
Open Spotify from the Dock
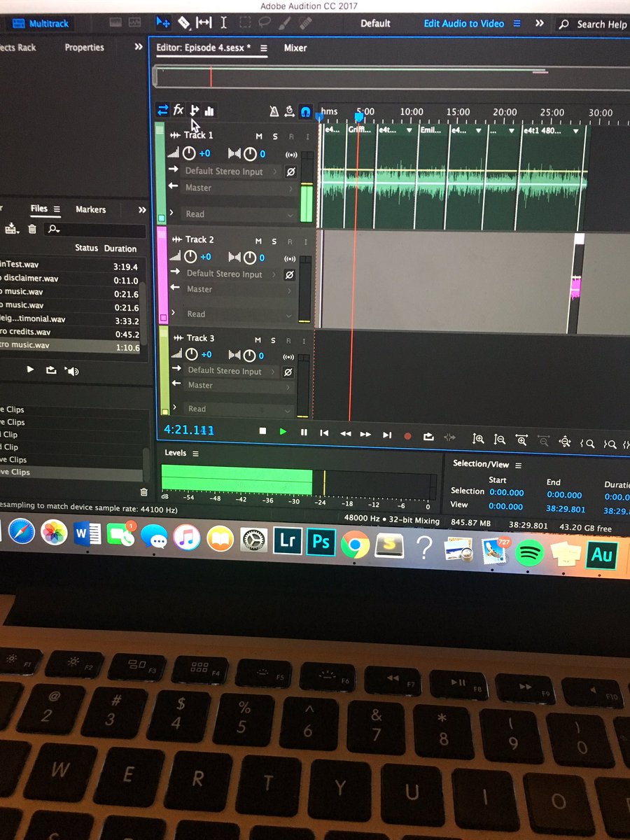530,552
